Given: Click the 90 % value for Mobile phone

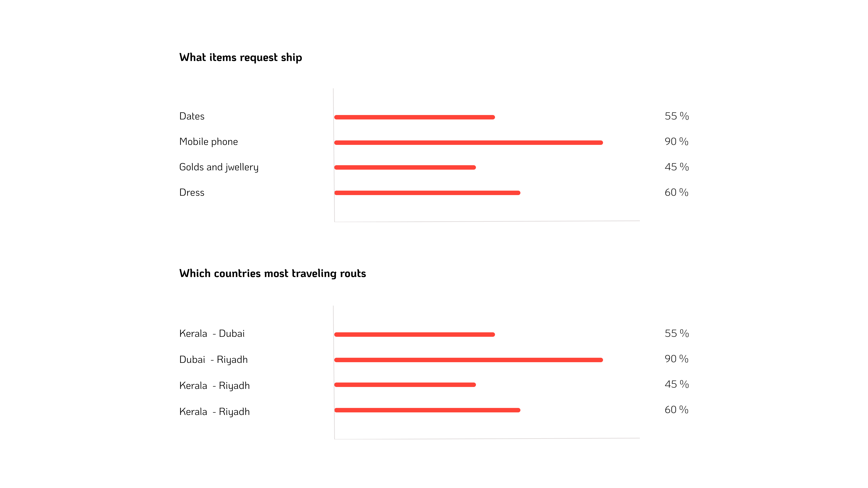Looking at the screenshot, I should tap(676, 141).
